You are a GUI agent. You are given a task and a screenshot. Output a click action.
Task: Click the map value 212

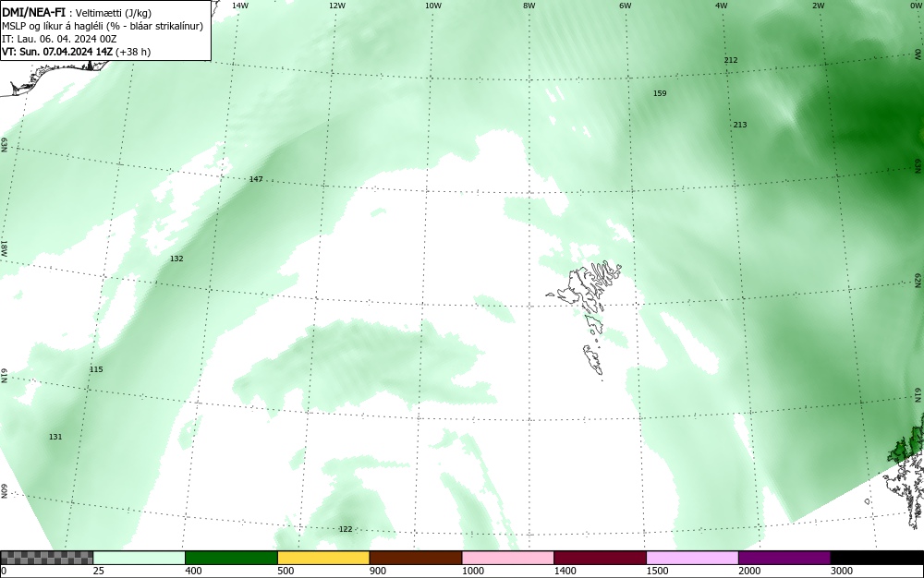pyautogui.click(x=731, y=60)
